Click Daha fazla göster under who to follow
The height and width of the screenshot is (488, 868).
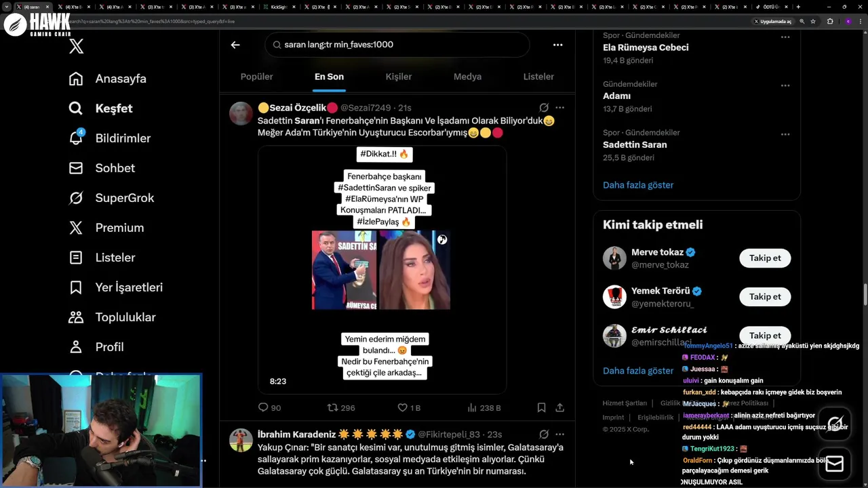(x=638, y=371)
